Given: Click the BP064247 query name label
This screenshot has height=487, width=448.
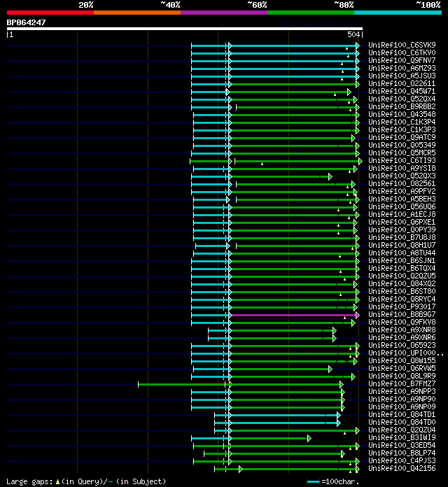Looking at the screenshot, I should point(26,22).
